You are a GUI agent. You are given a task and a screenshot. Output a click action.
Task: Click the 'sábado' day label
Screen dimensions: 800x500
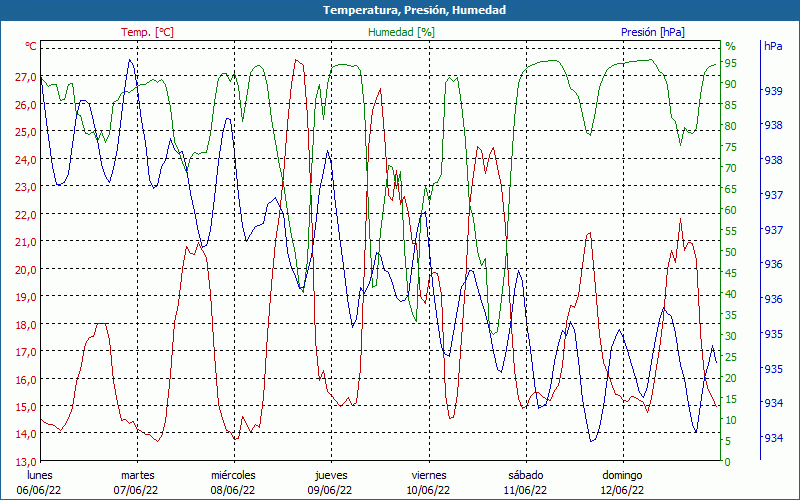(x=526, y=476)
